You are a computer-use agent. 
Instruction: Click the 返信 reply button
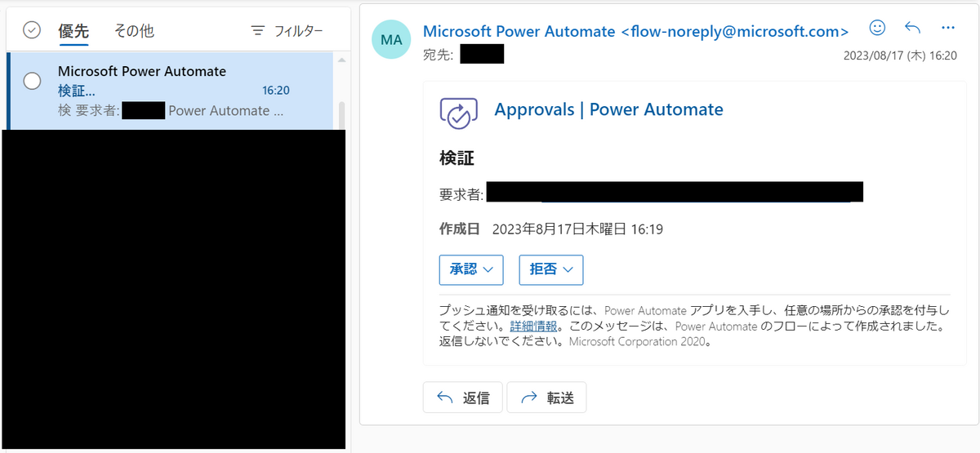tap(463, 397)
